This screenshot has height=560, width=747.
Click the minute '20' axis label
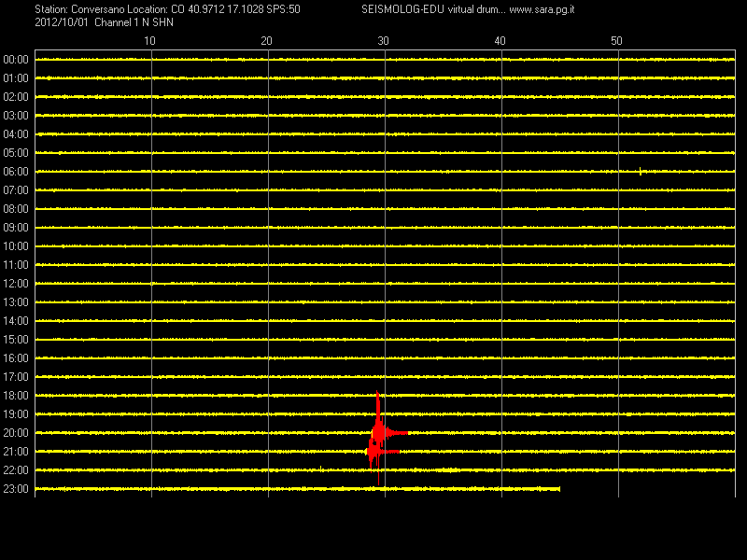pos(266,41)
